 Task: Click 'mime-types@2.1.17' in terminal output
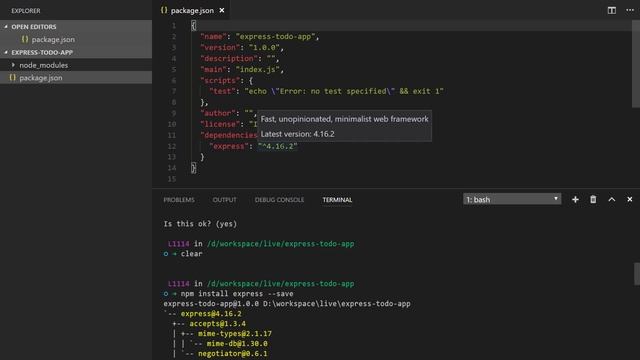tap(235, 333)
